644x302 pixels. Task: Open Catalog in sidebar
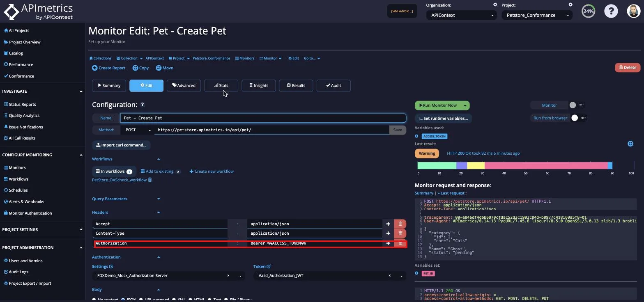(x=13, y=53)
